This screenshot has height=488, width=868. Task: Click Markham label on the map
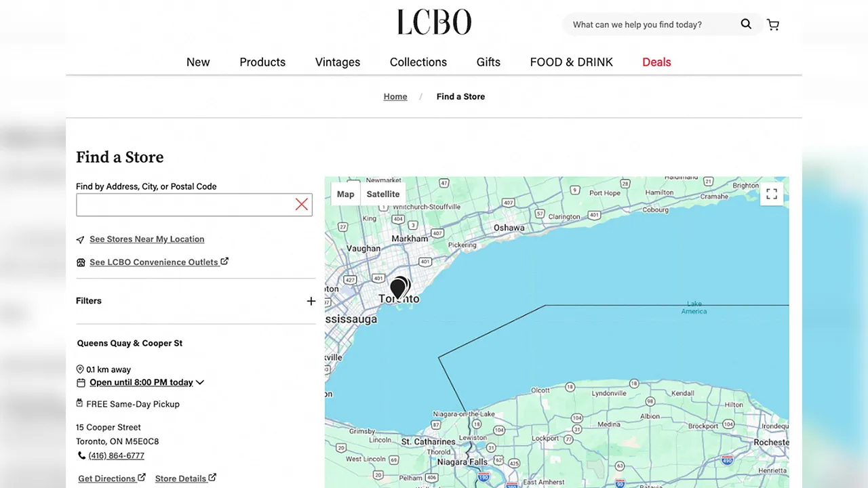[x=410, y=239]
